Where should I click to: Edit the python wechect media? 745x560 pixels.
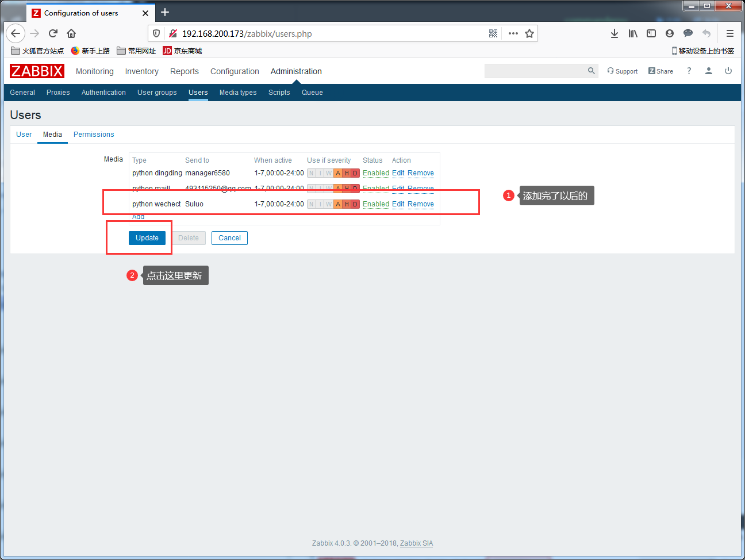tap(398, 204)
